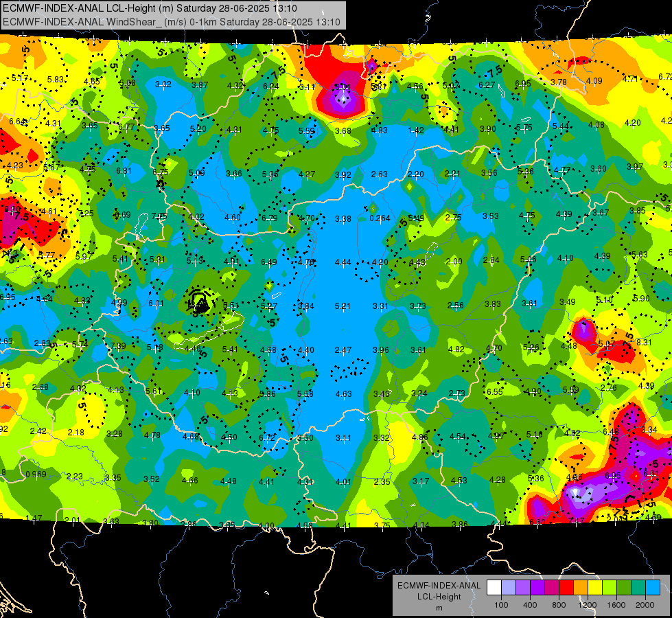Click the legend label 800

pos(559,605)
